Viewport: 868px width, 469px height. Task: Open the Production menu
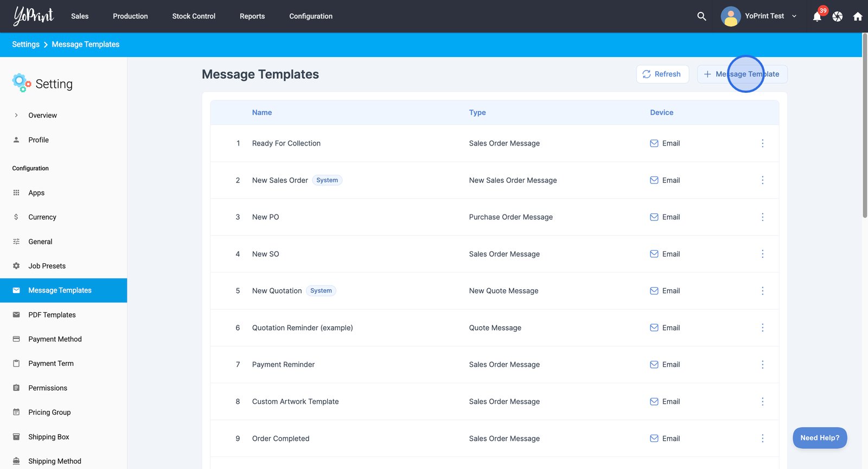click(130, 16)
